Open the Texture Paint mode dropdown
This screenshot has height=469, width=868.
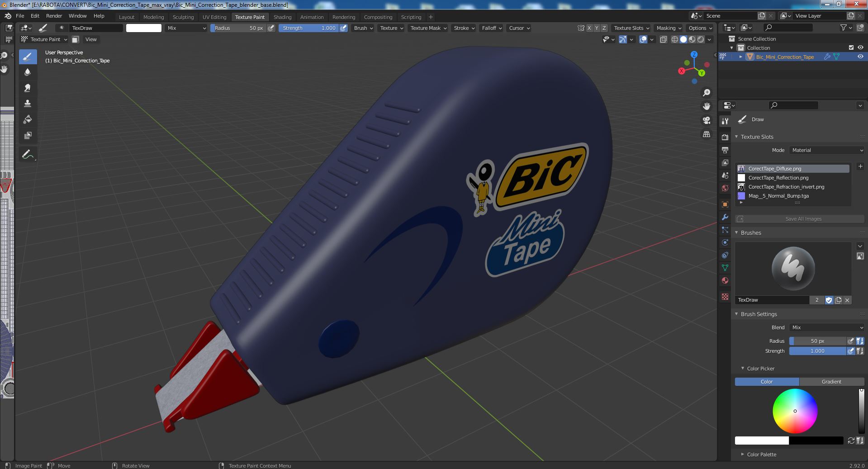click(44, 39)
